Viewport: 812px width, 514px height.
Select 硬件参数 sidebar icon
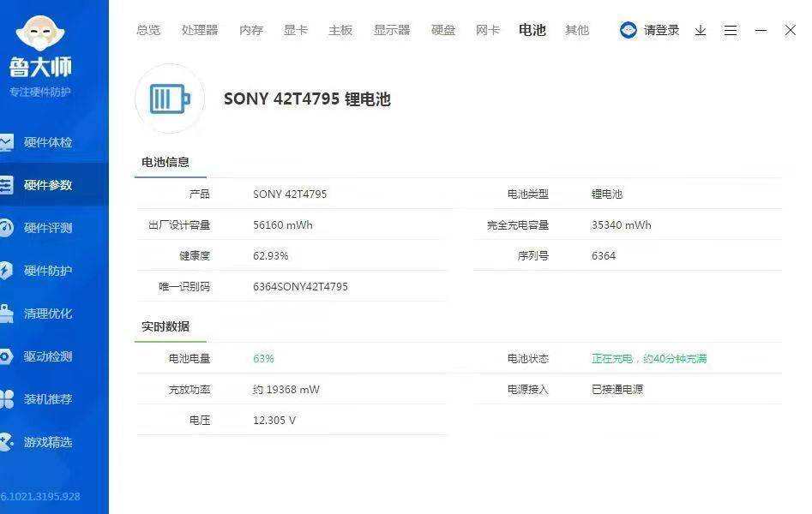6,185
